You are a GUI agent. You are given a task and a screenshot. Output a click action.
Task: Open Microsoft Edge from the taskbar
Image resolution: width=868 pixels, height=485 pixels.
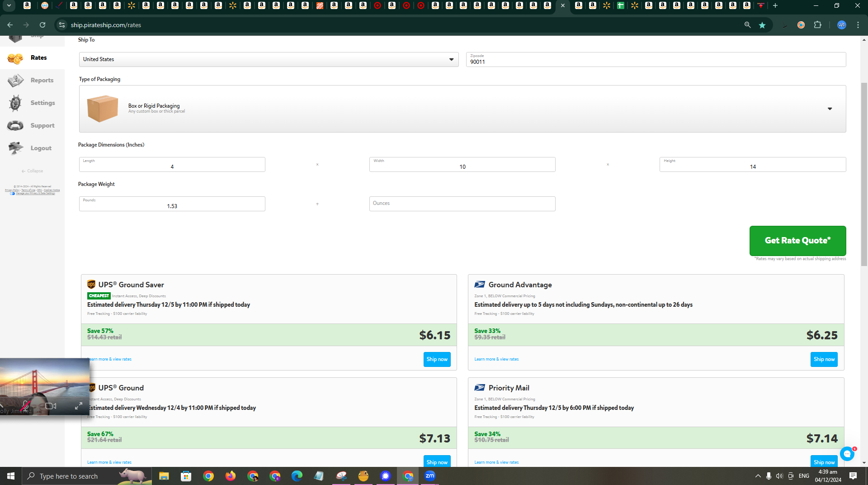pyautogui.click(x=297, y=475)
